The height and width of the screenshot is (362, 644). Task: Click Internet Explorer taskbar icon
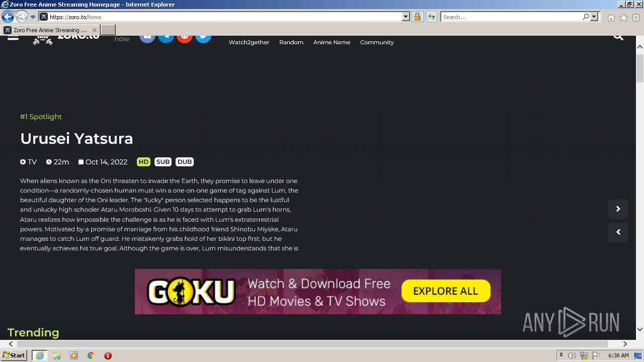[x=40, y=355]
